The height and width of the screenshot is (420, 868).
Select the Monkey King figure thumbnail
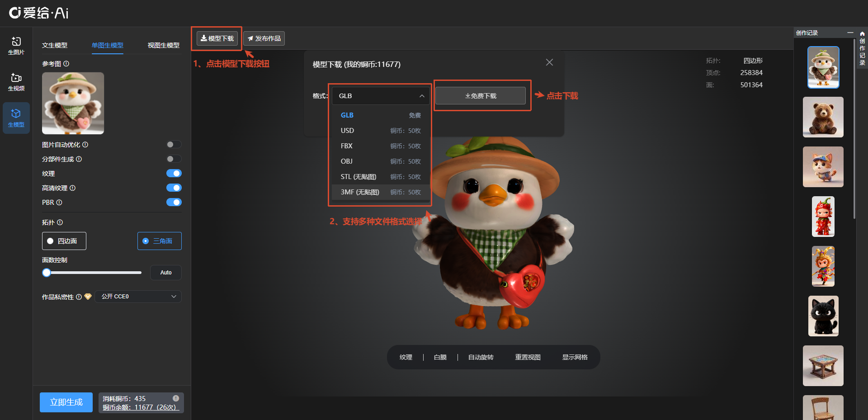(823, 266)
